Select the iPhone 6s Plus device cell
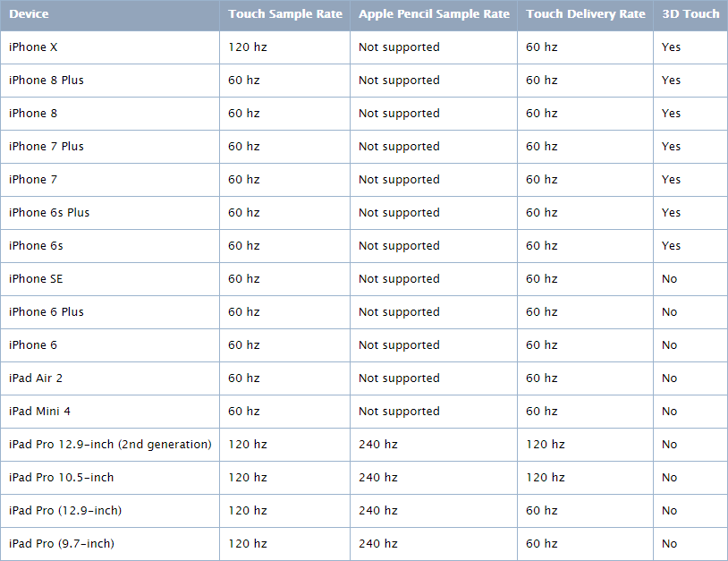 [49, 213]
